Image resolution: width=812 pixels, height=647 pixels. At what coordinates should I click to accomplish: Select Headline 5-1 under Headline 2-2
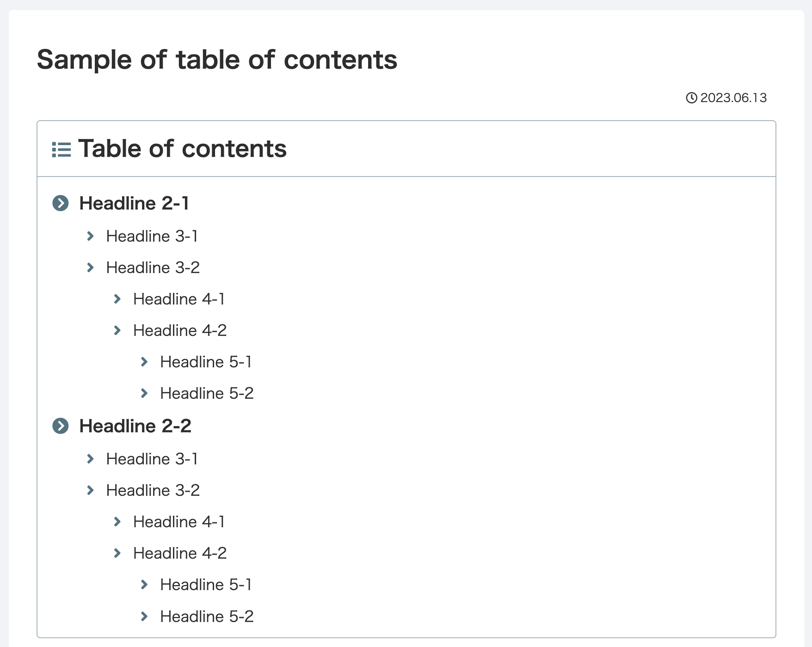(x=206, y=585)
